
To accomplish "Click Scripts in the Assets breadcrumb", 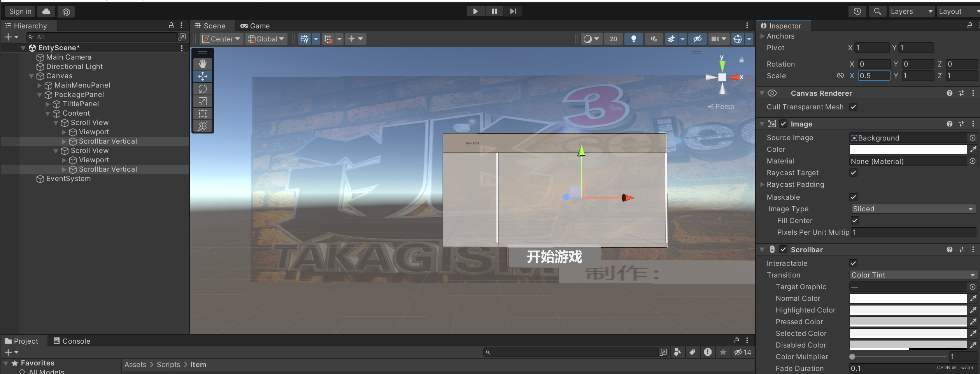I will [x=168, y=365].
